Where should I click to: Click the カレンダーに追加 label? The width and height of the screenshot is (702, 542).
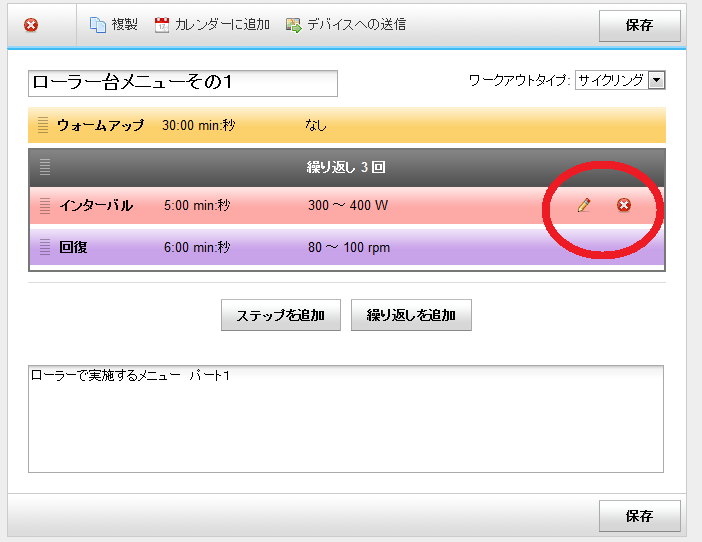(x=222, y=24)
